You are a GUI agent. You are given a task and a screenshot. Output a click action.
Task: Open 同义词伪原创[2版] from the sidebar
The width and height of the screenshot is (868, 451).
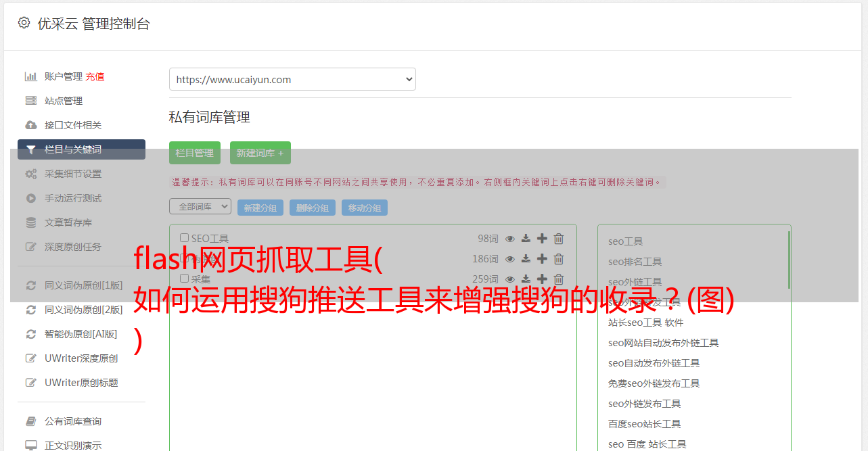(x=84, y=310)
